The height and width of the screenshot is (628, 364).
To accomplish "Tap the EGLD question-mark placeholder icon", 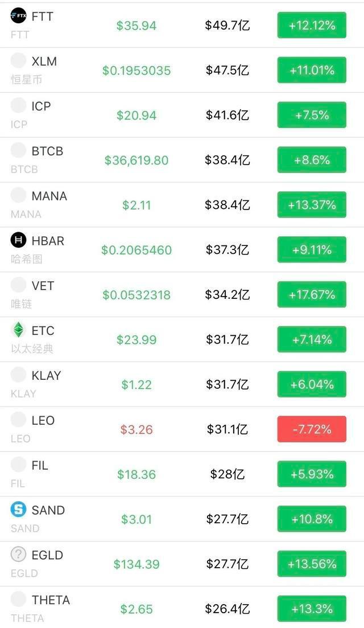I will point(18,554).
